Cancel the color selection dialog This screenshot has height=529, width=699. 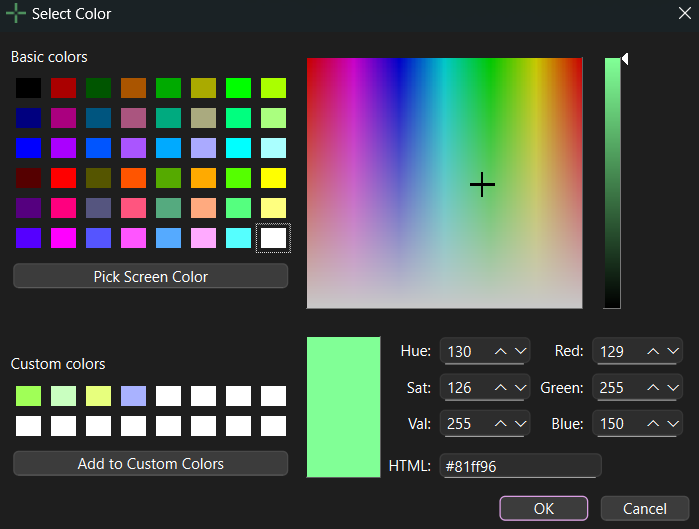pos(645,508)
